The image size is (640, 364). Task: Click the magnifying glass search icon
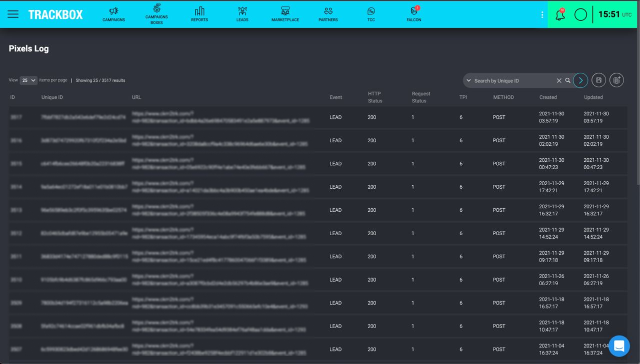click(x=568, y=80)
